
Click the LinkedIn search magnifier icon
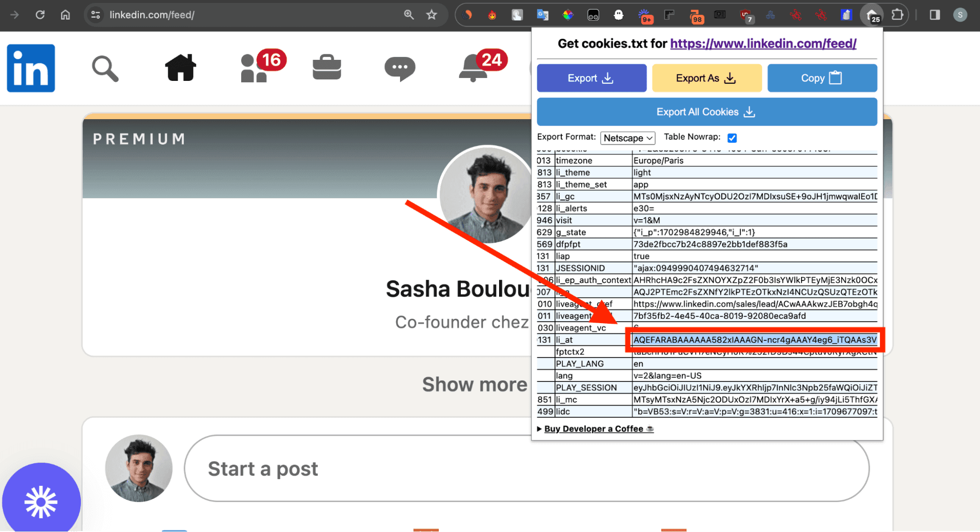tap(104, 69)
